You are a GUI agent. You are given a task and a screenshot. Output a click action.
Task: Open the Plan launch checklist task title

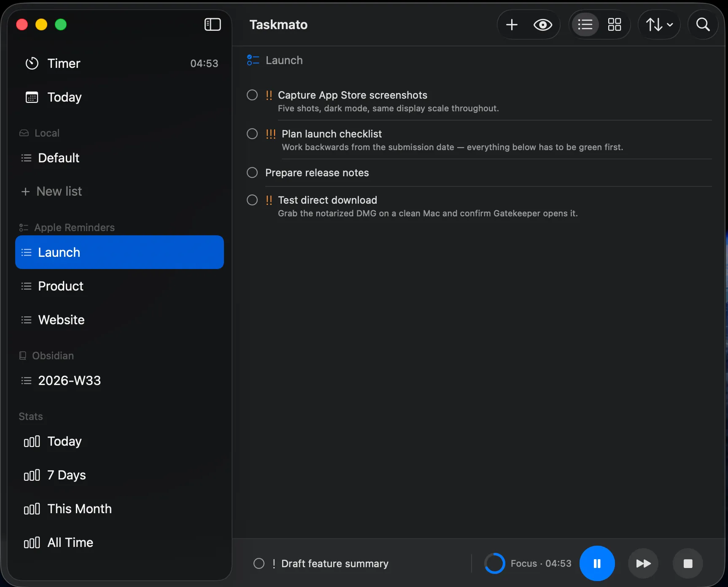point(332,134)
